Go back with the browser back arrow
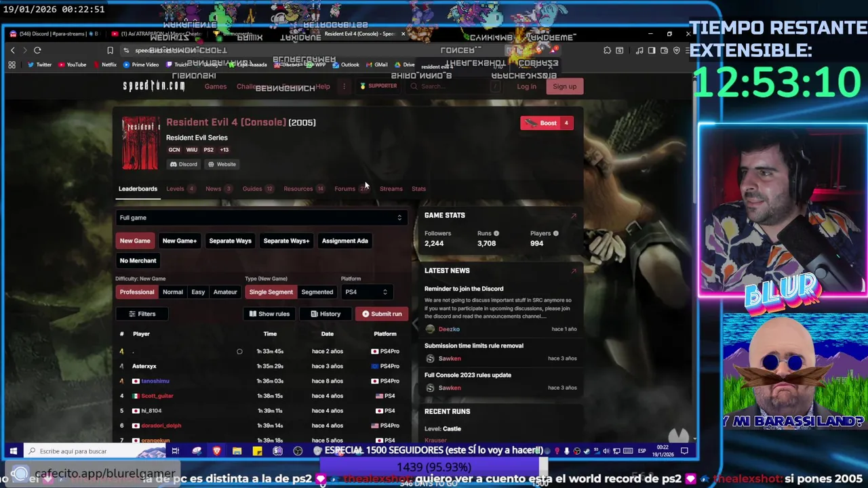Viewport: 868px width, 488px height. (x=12, y=50)
